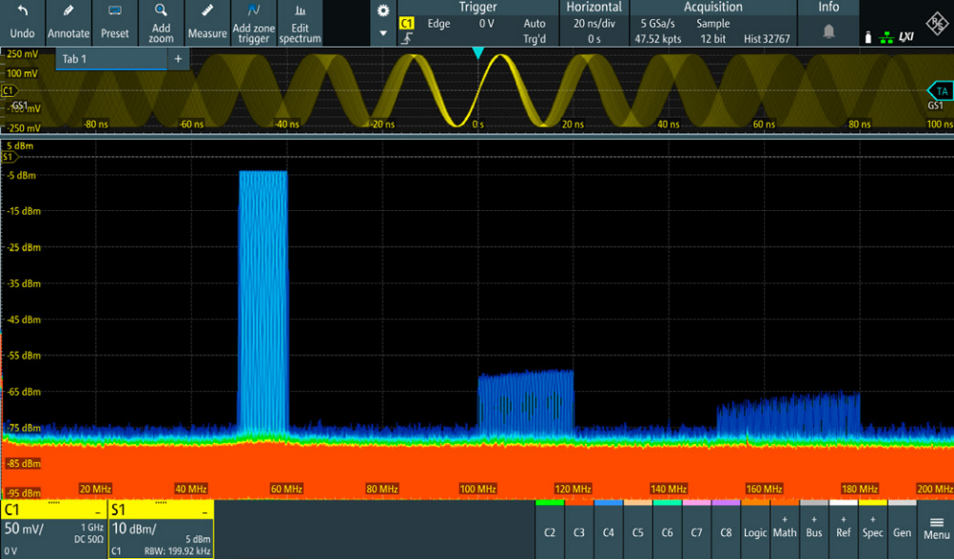Add a Math waveform
The width and height of the screenshot is (954, 560).
tap(785, 529)
